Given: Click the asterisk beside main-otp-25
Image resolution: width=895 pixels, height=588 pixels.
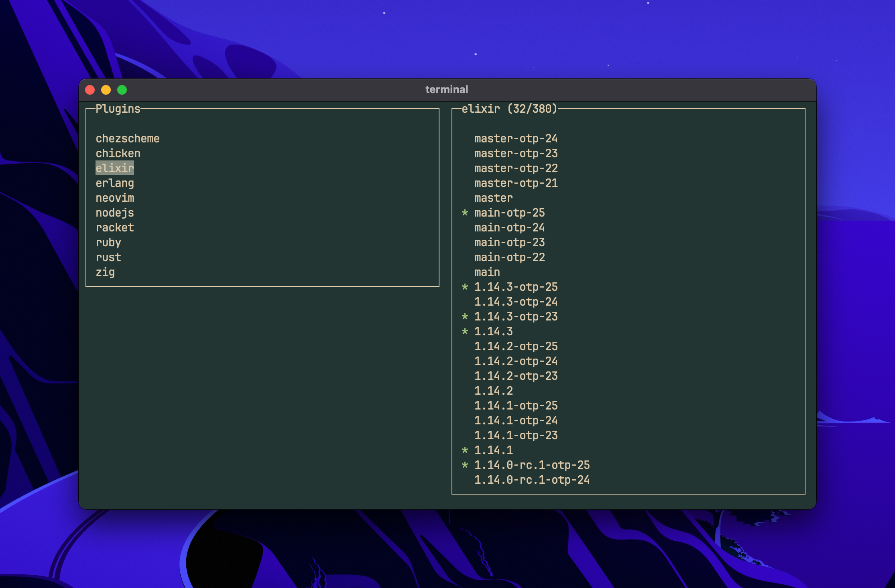Looking at the screenshot, I should 465,213.
